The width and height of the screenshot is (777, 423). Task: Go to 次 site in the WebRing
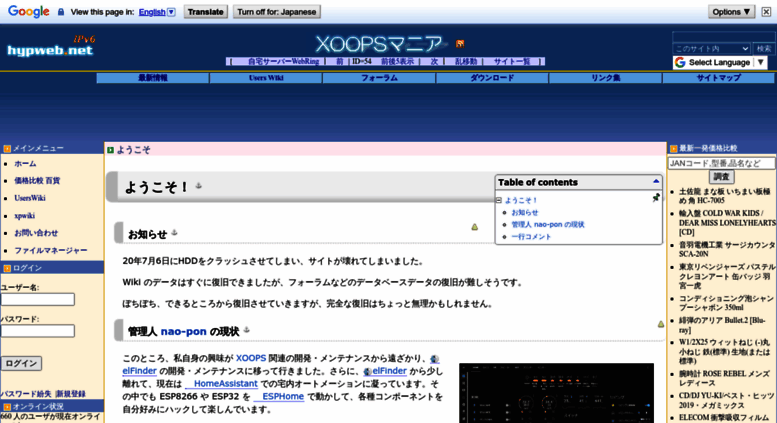click(x=434, y=61)
